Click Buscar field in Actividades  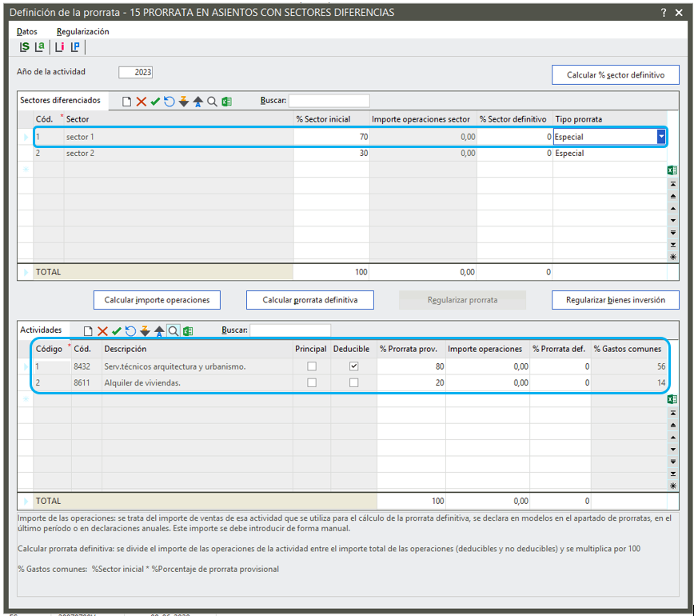point(290,330)
